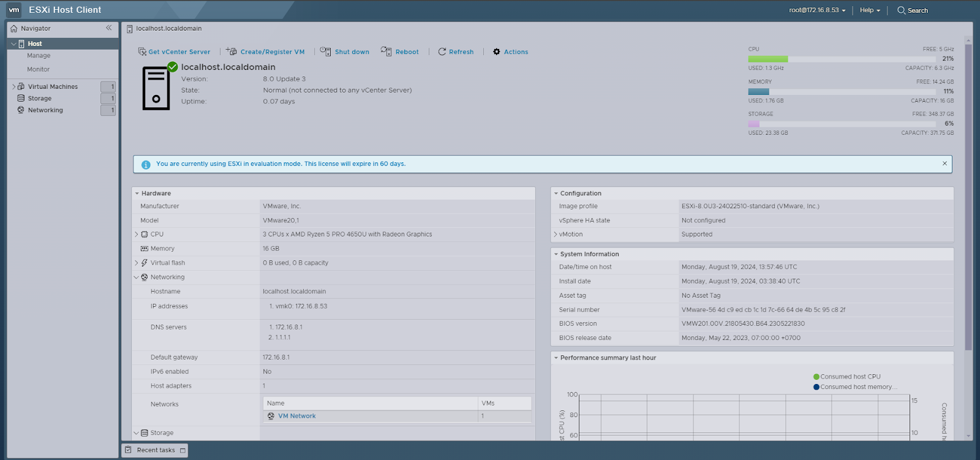Click the localhost.localdomain page icon in breadcrumb

[x=129, y=29]
